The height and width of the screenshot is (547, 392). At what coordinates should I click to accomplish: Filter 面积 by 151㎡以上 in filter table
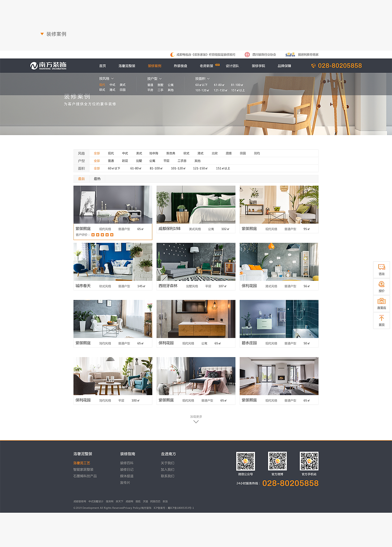(223, 168)
